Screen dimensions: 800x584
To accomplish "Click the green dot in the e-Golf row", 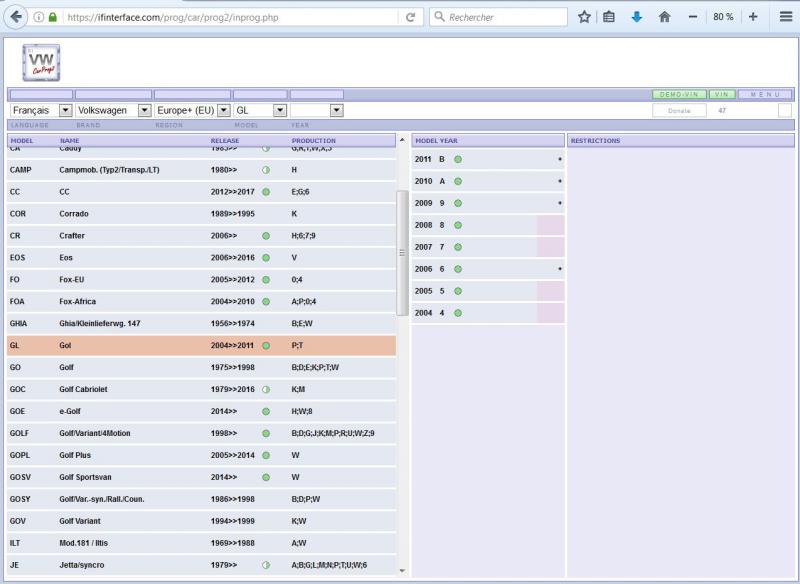I will click(266, 411).
